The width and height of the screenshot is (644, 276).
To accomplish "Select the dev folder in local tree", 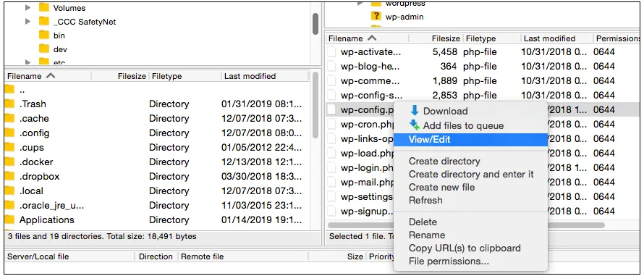I will 60,49.
